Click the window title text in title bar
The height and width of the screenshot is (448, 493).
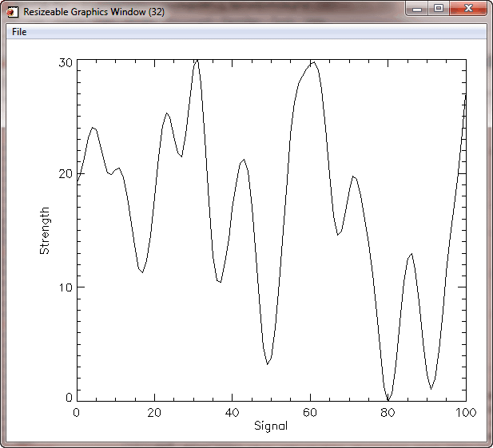(x=93, y=13)
